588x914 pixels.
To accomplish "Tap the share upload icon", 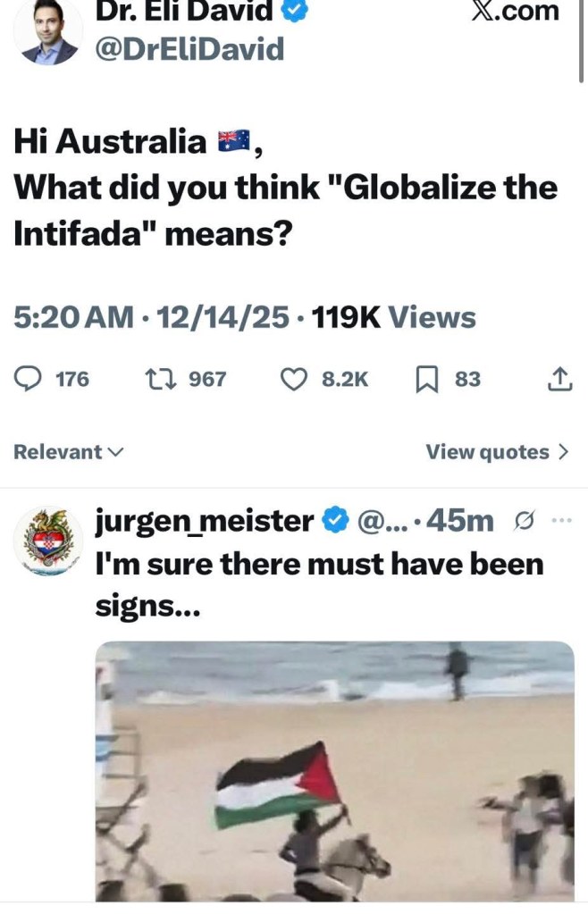I will [x=559, y=379].
